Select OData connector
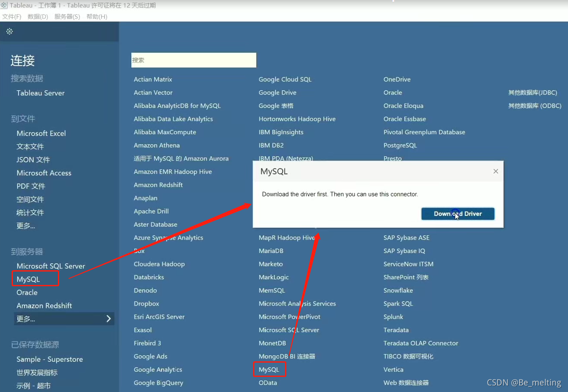568x392 pixels. point(268,383)
